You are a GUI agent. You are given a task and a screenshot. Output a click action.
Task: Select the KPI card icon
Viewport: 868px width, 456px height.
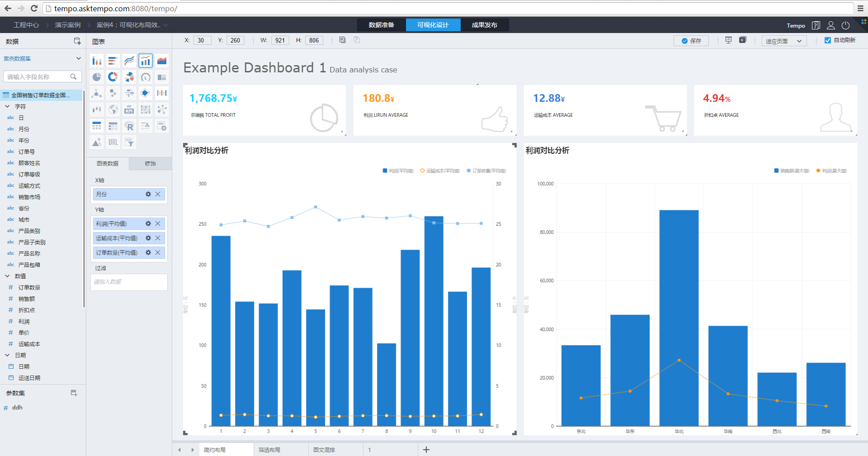(129, 109)
